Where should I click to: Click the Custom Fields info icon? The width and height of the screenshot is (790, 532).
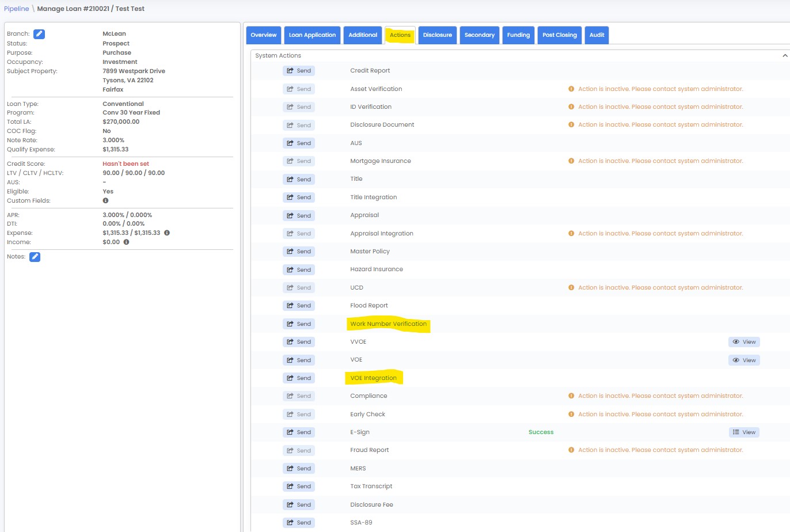tap(105, 201)
